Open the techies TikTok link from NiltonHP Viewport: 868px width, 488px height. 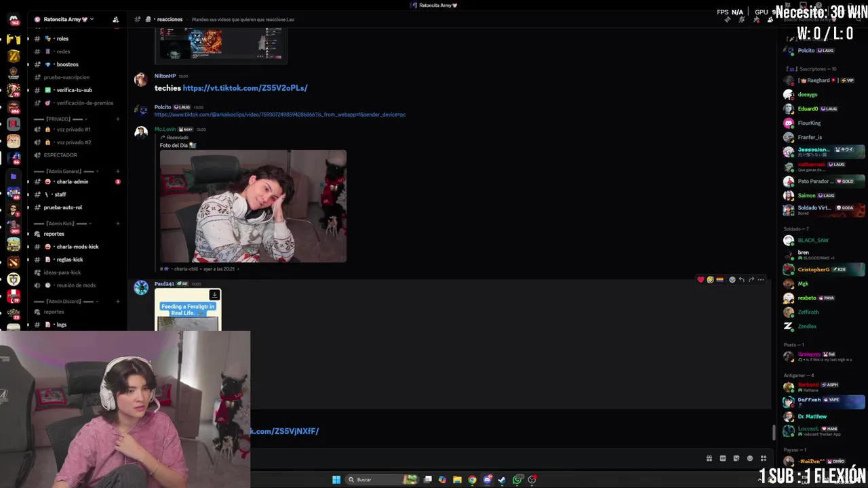coord(245,88)
